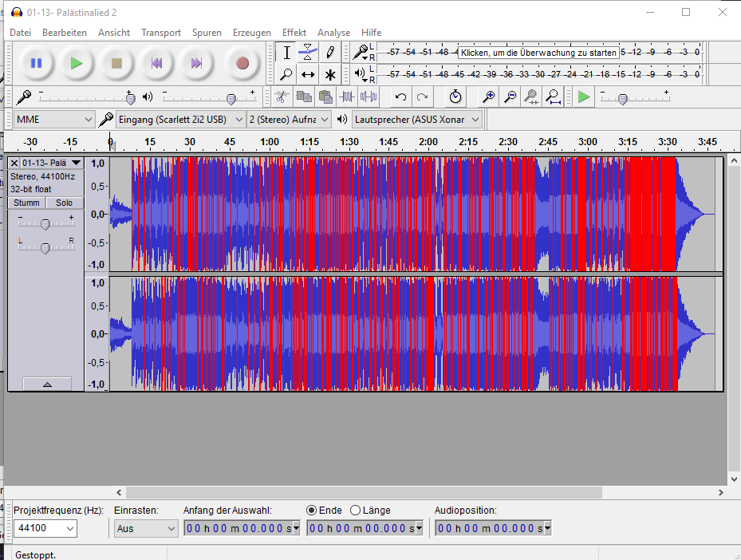Click the Sync-Lock clock icon
Screen dimensions: 741x560
(x=455, y=97)
